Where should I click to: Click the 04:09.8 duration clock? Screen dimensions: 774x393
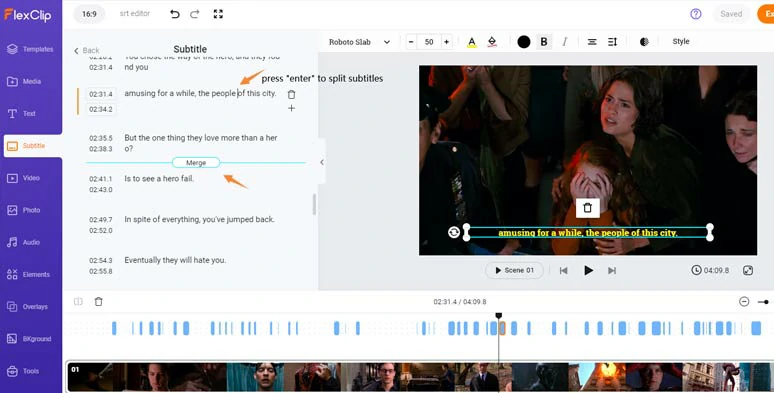point(710,270)
